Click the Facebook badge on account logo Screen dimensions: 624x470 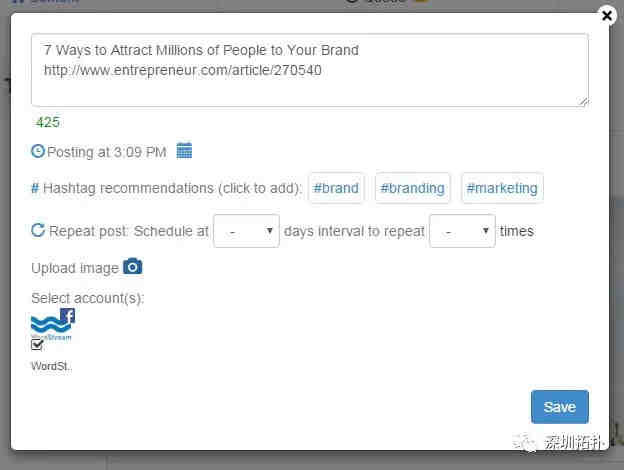click(68, 316)
